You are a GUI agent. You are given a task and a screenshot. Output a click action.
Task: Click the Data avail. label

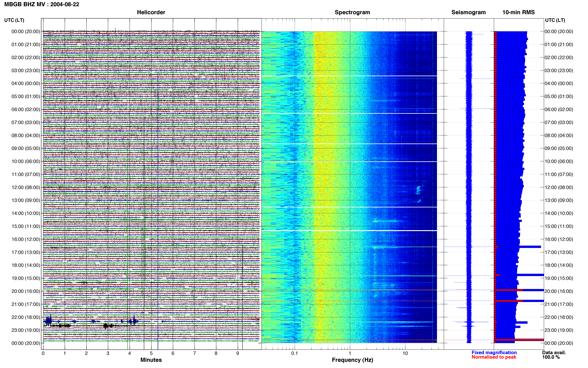pyautogui.click(x=554, y=352)
